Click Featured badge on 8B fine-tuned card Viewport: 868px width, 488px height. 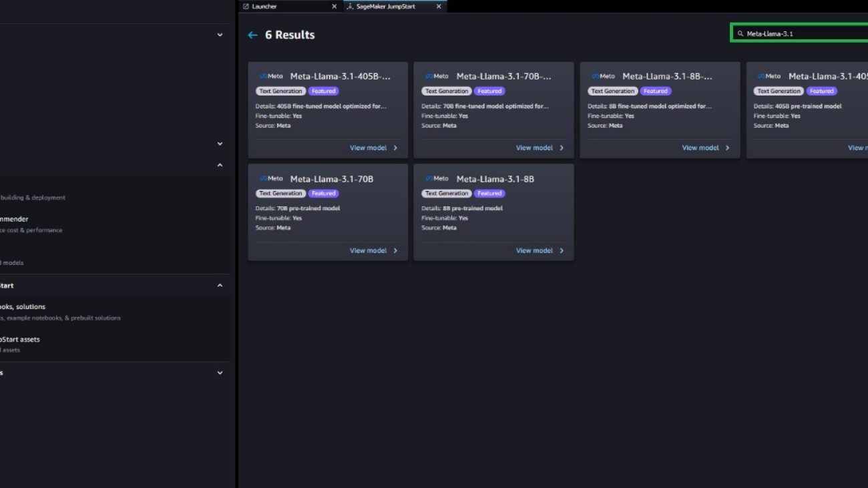(x=656, y=91)
